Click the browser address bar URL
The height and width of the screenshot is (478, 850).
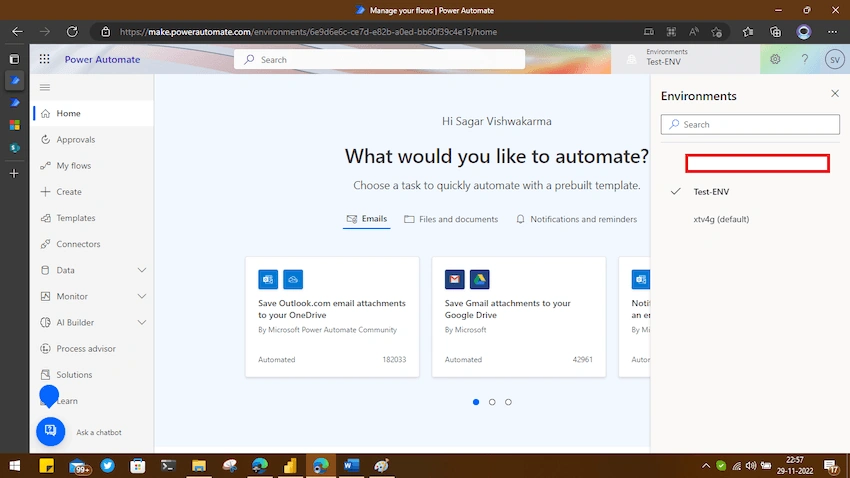click(308, 31)
